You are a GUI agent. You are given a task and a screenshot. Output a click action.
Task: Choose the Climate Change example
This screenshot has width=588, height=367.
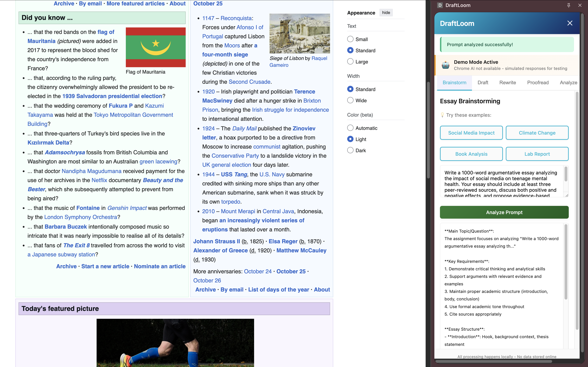tap(537, 133)
